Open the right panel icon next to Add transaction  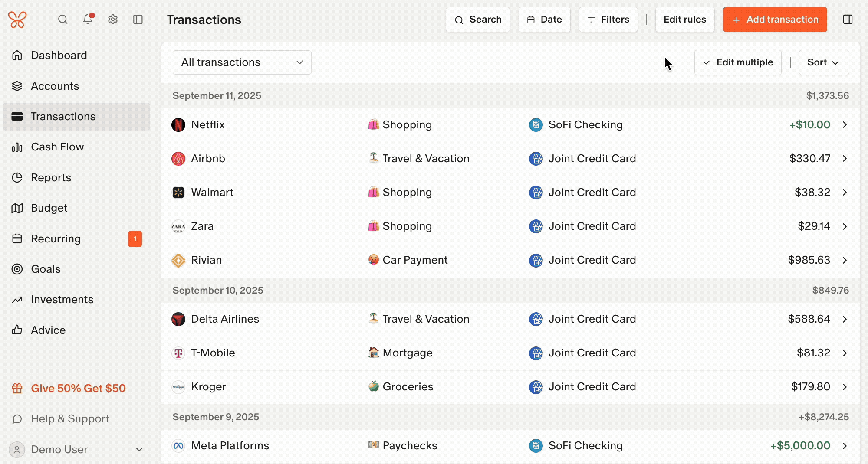click(848, 19)
